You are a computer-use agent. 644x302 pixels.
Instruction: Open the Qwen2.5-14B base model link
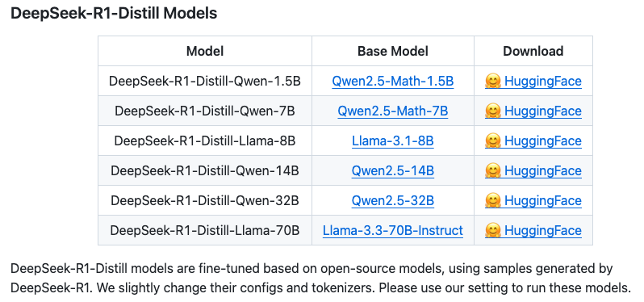[393, 170]
